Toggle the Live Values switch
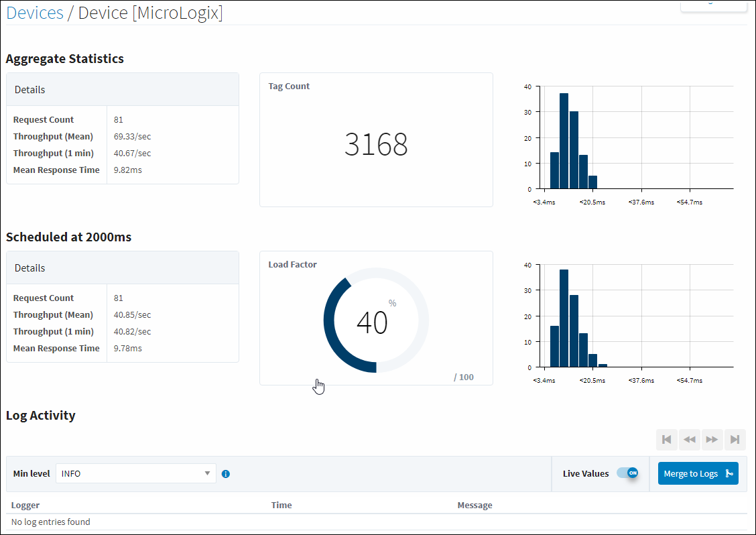 click(627, 473)
